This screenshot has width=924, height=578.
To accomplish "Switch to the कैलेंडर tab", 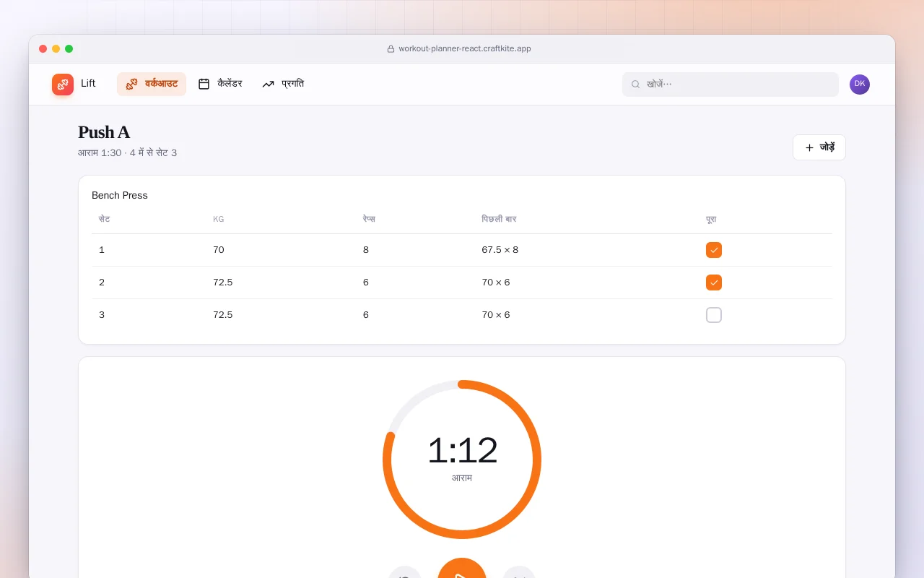I will [220, 84].
